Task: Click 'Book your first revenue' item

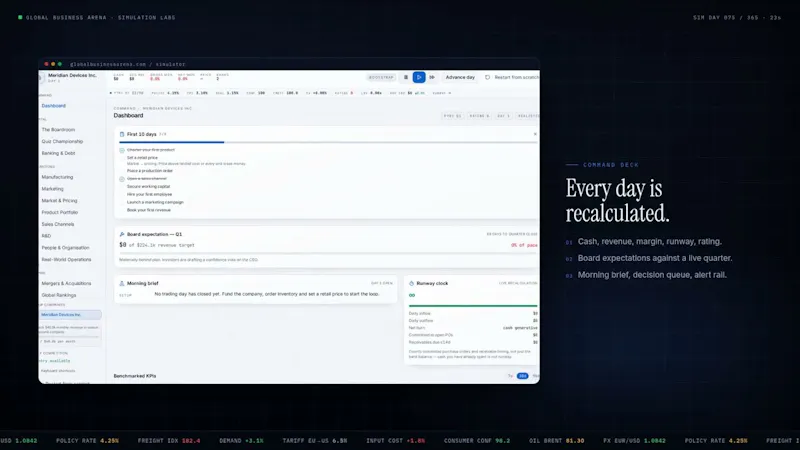Action: [x=148, y=210]
